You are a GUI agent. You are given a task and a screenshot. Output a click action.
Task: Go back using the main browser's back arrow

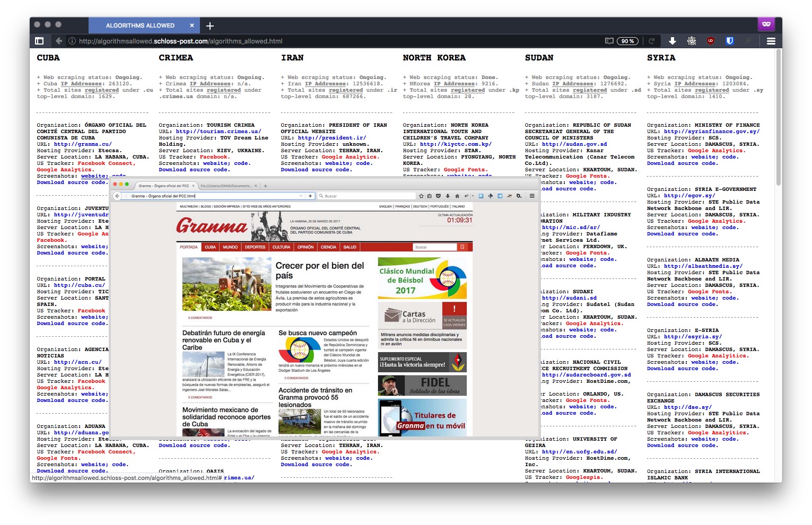coord(59,41)
